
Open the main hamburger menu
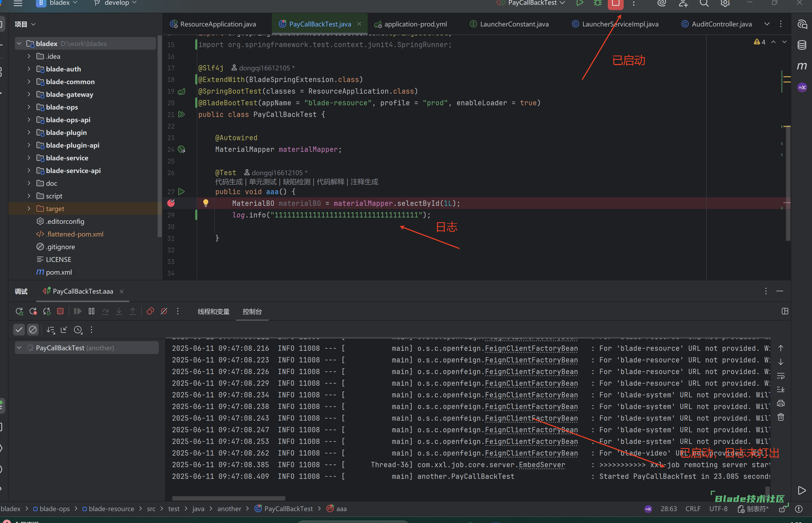coord(18,3)
